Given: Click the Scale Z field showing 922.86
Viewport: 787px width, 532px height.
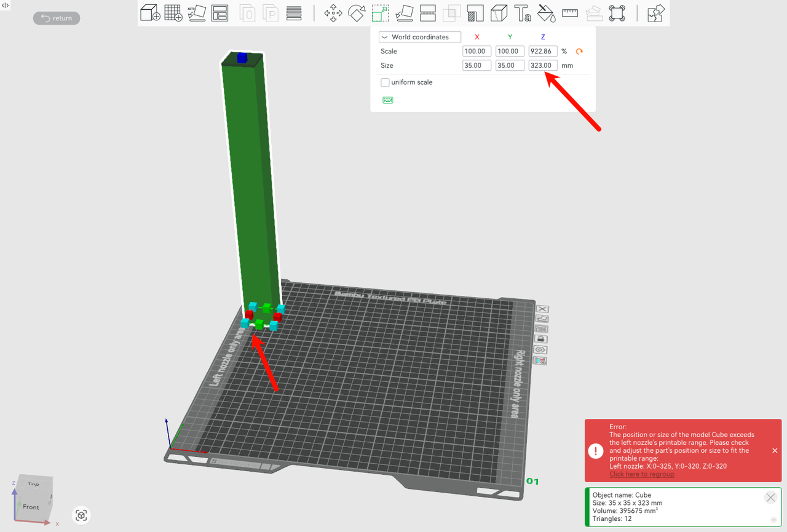Looking at the screenshot, I should click(x=543, y=52).
